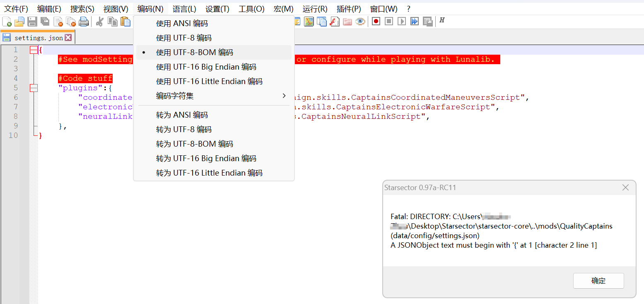Click the Open file folder icon
The width and height of the screenshot is (644, 304).
point(19,22)
